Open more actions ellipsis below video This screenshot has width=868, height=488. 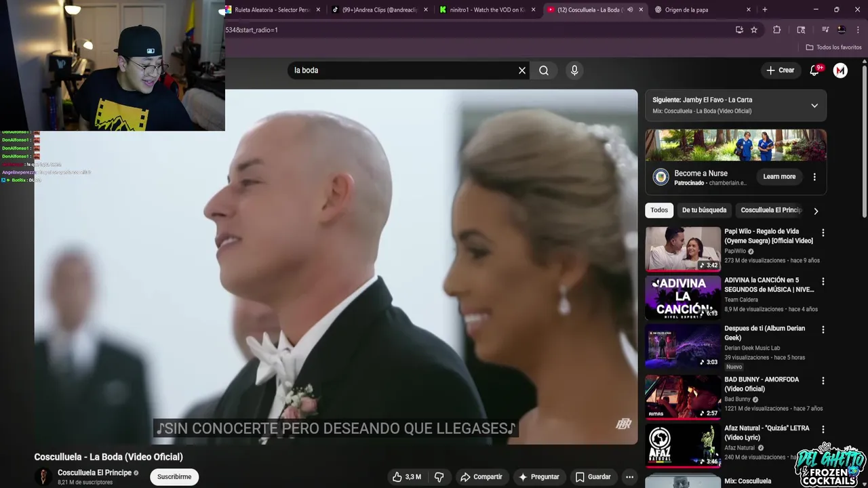point(629,477)
